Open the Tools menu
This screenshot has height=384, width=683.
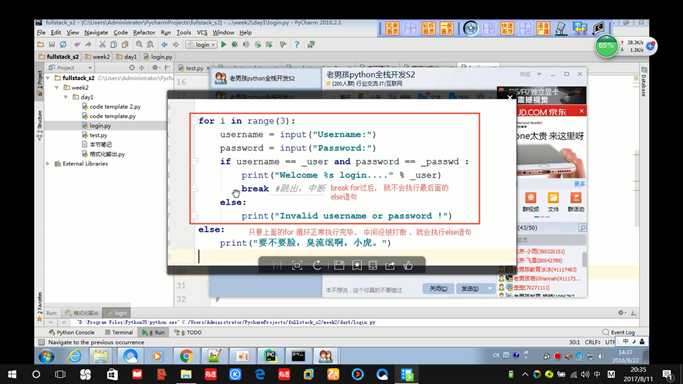point(183,33)
